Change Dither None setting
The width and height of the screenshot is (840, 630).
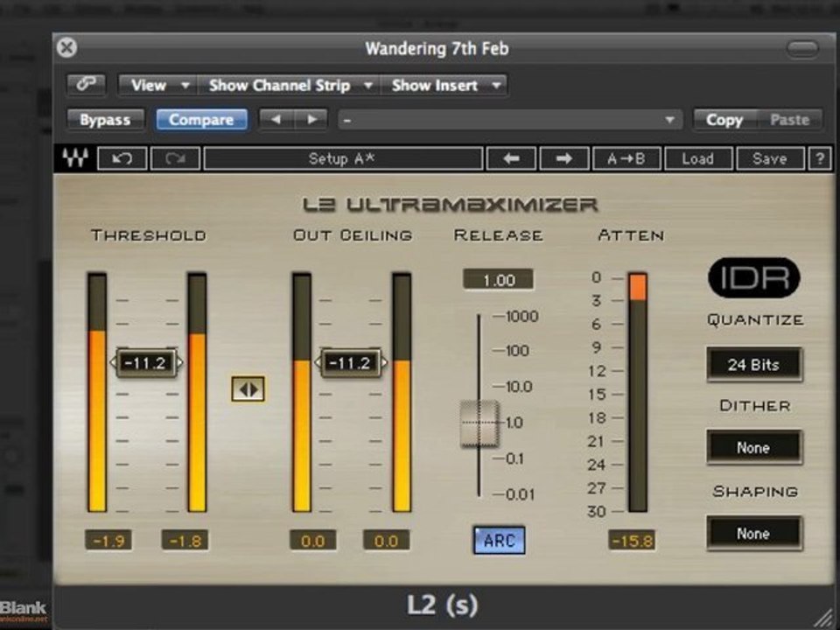coord(753,447)
